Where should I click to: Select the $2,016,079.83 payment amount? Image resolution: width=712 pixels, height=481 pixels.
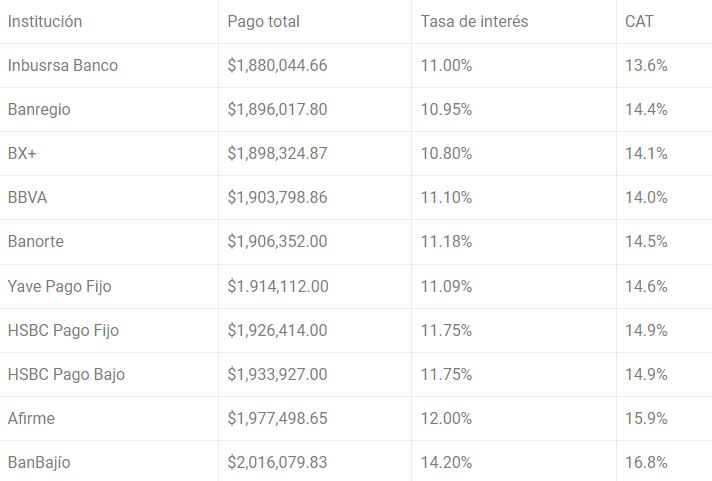pos(277,462)
